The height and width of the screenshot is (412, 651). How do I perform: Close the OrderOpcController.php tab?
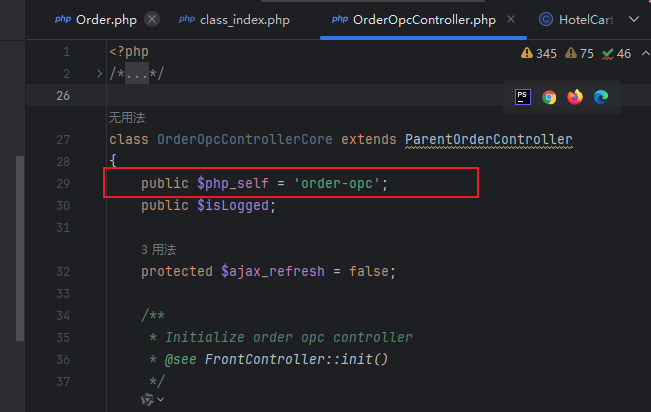511,19
